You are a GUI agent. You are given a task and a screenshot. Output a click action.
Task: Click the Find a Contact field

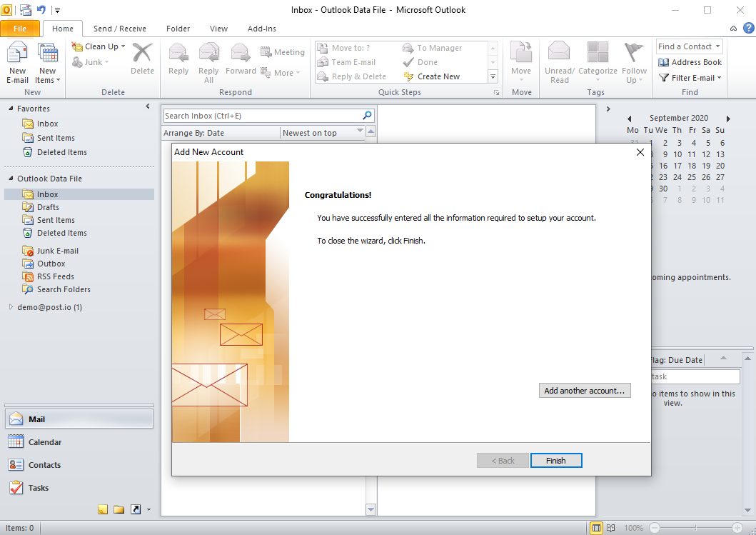(689, 46)
